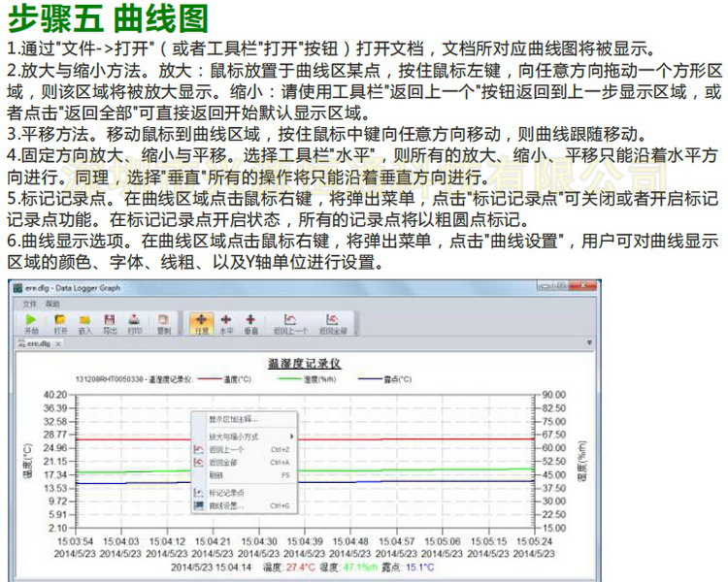Image resolution: width=728 pixels, height=582 pixels.
Task: Click the left axis value 2.10
Action: [57, 528]
